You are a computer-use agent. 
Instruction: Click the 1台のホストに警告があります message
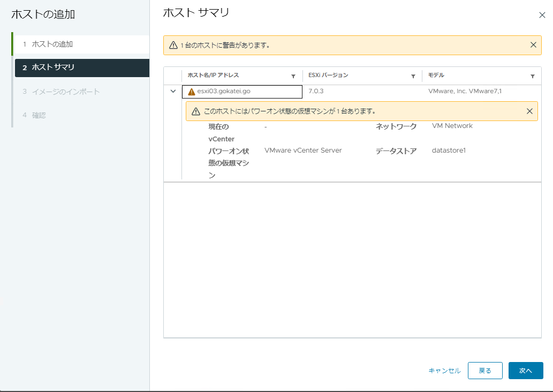pyautogui.click(x=225, y=45)
